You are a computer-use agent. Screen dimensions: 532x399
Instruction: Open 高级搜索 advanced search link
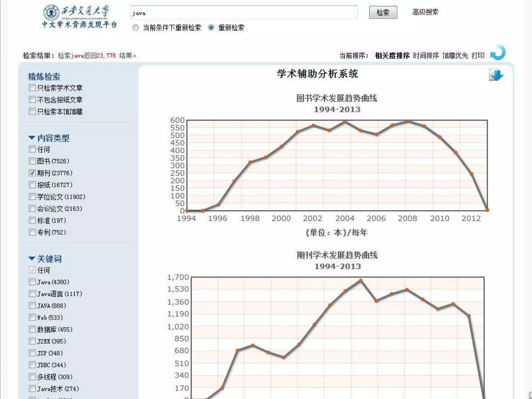(x=425, y=12)
